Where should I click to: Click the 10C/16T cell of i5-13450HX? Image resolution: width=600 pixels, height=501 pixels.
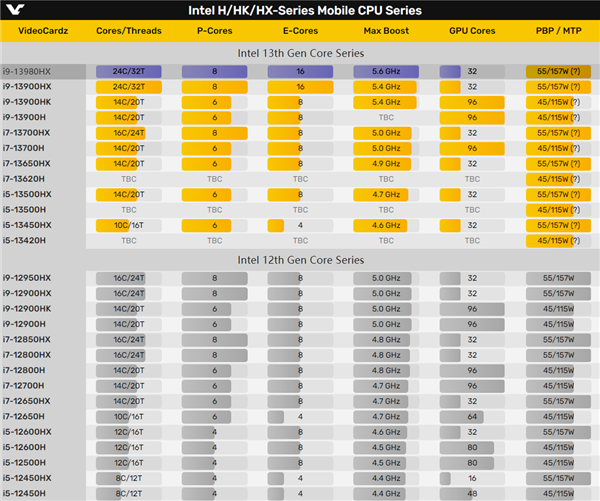tap(129, 225)
